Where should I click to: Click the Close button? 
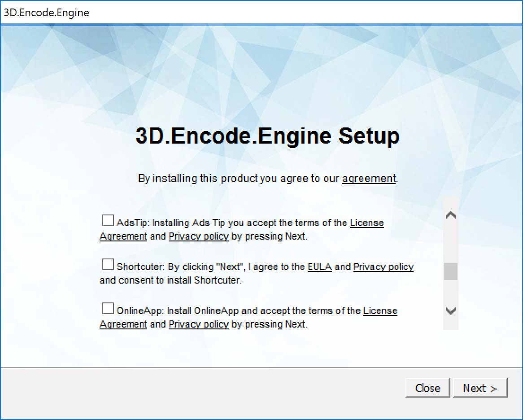tap(427, 388)
